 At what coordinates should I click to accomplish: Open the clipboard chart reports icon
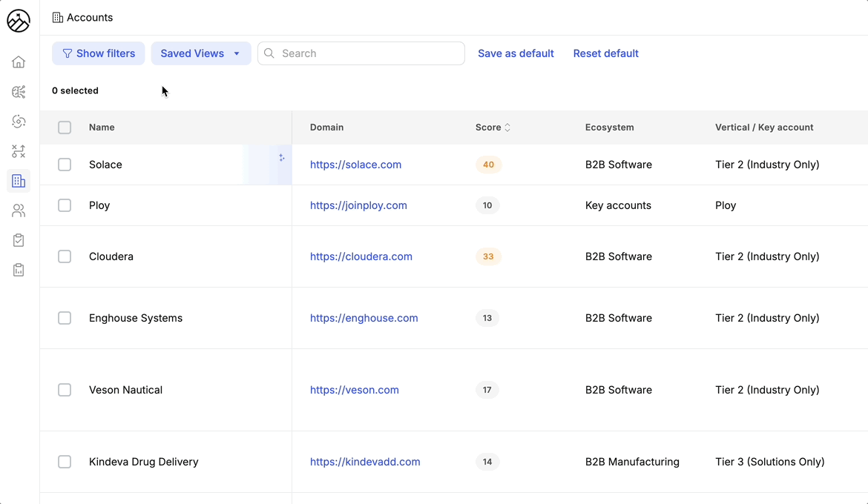(19, 270)
